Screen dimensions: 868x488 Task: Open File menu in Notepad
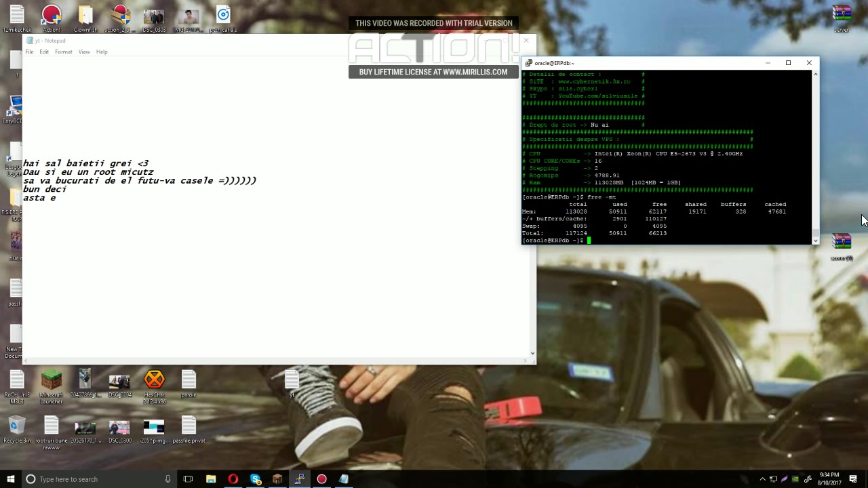[x=29, y=52]
